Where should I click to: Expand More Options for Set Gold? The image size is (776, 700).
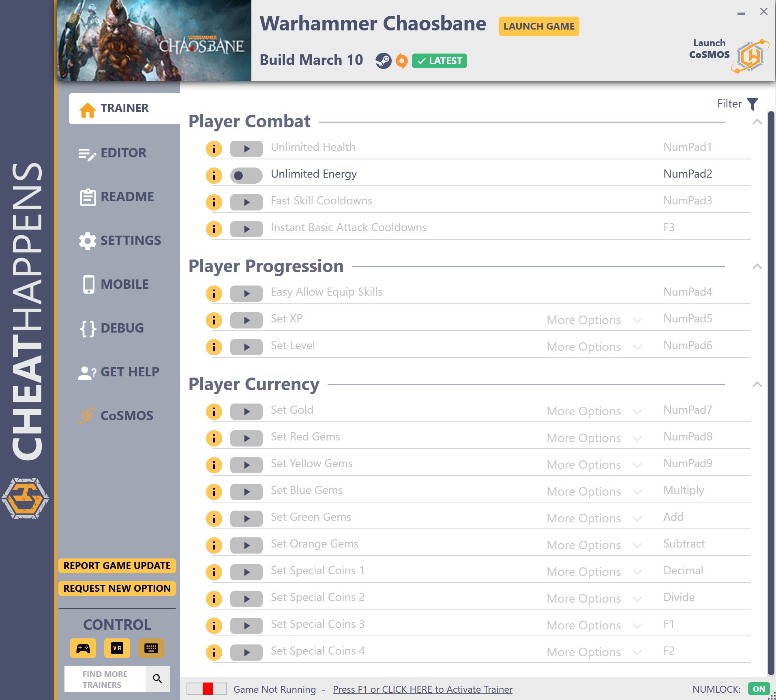(x=594, y=412)
